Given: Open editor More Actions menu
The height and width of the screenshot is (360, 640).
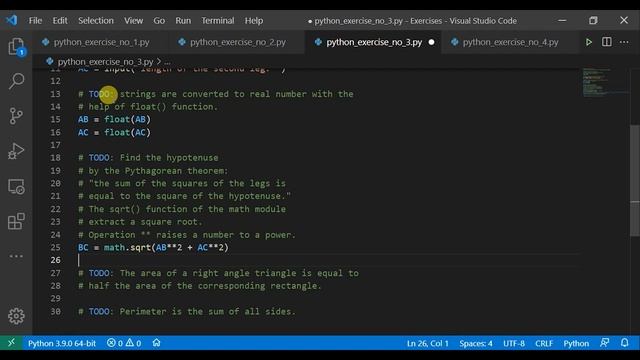Looking at the screenshot, I should click(x=624, y=42).
